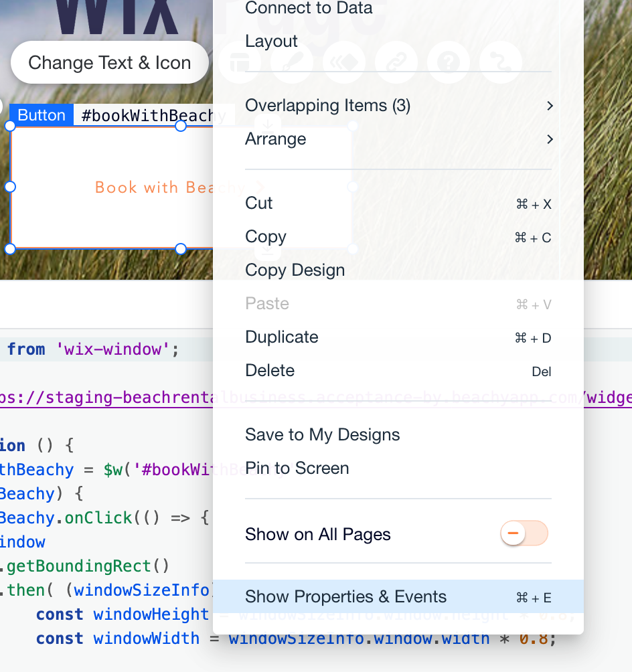Click Show Properties & Events
The width and height of the screenshot is (632, 672).
click(398, 596)
